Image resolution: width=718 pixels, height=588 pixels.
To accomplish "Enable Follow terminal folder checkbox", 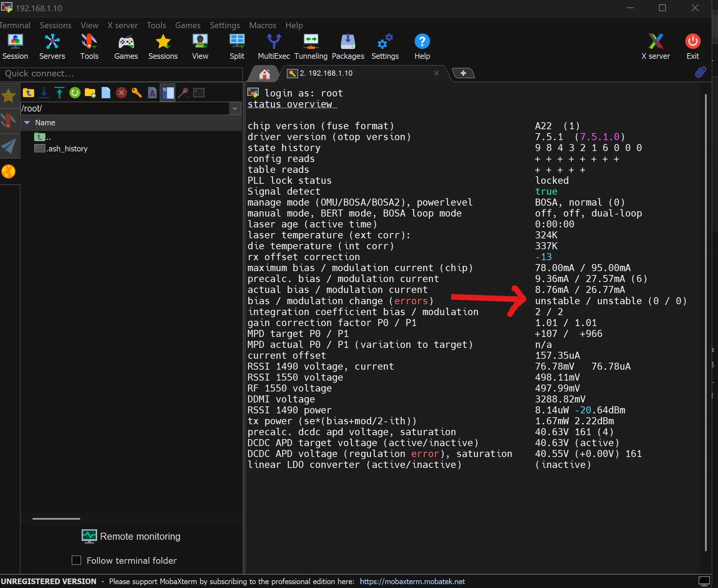I will (76, 560).
